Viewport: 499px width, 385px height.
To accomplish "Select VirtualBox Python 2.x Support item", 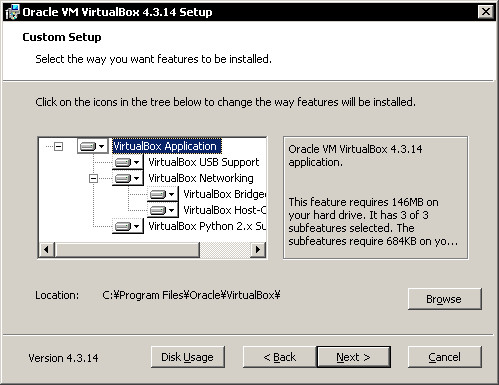I will pyautogui.click(x=207, y=226).
